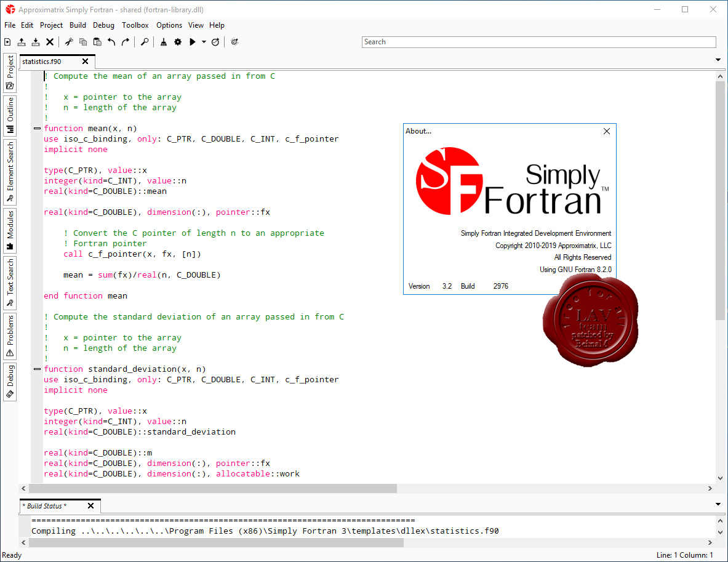728x562 pixels.
Task: Open the Debug menu
Action: pyautogui.click(x=103, y=25)
